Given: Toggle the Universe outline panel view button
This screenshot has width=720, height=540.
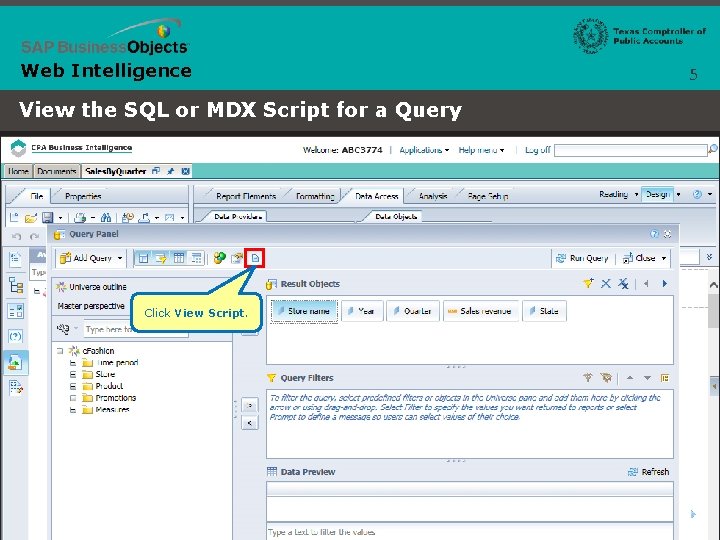Looking at the screenshot, I should pos(144,258).
